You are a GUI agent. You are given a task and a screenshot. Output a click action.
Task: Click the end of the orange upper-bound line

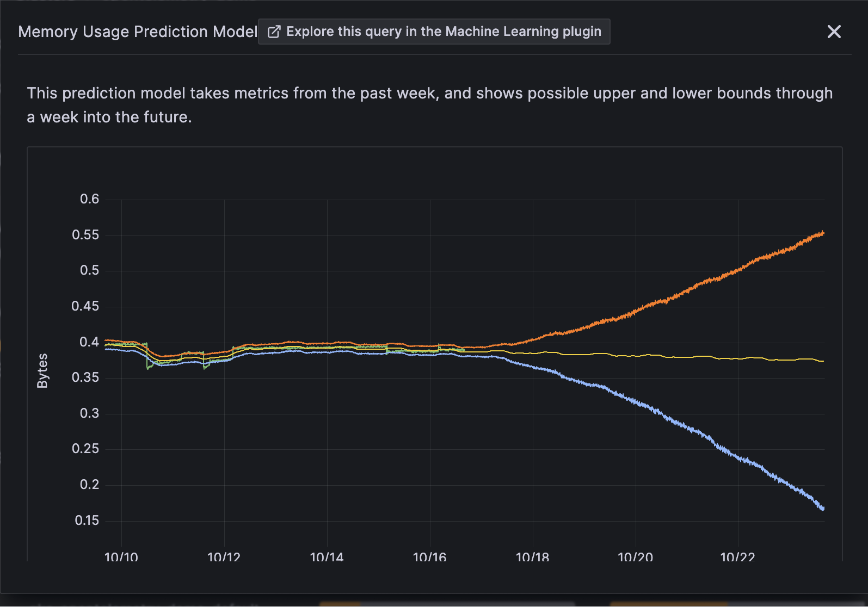pos(822,233)
